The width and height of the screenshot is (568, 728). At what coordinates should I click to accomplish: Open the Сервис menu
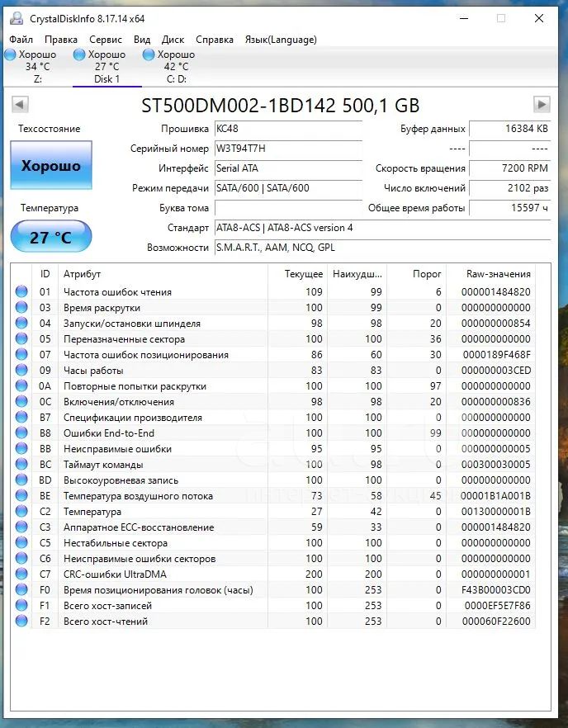(106, 40)
